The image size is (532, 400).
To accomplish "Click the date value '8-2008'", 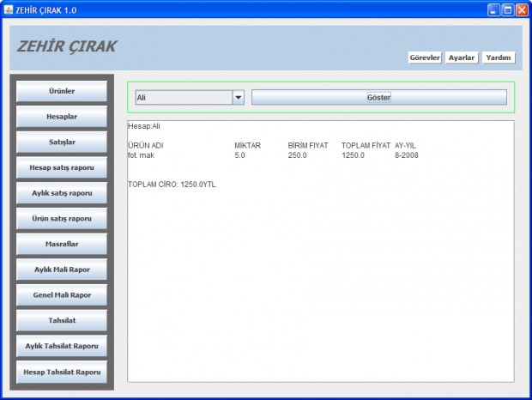I will point(407,155).
